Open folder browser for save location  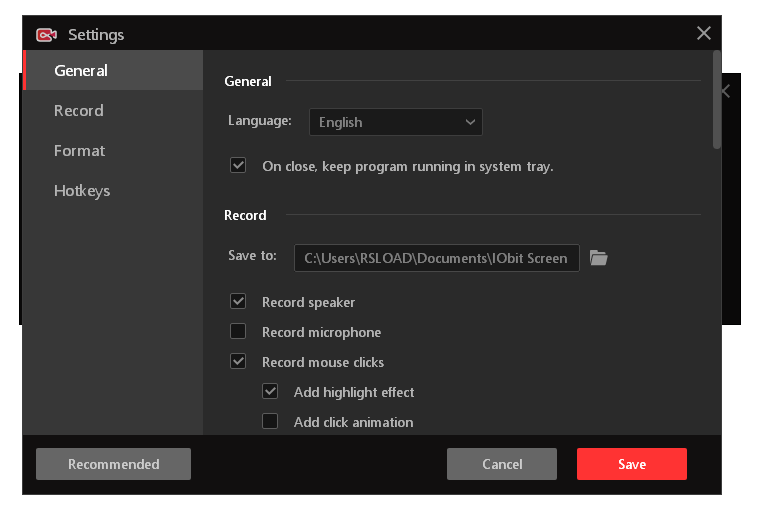(x=598, y=258)
